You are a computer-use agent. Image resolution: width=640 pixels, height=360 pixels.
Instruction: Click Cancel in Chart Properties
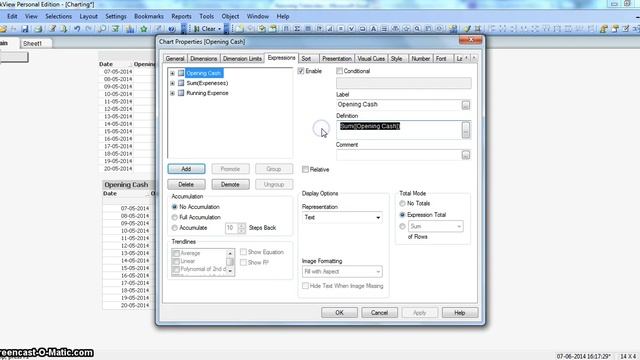pyautogui.click(x=379, y=313)
